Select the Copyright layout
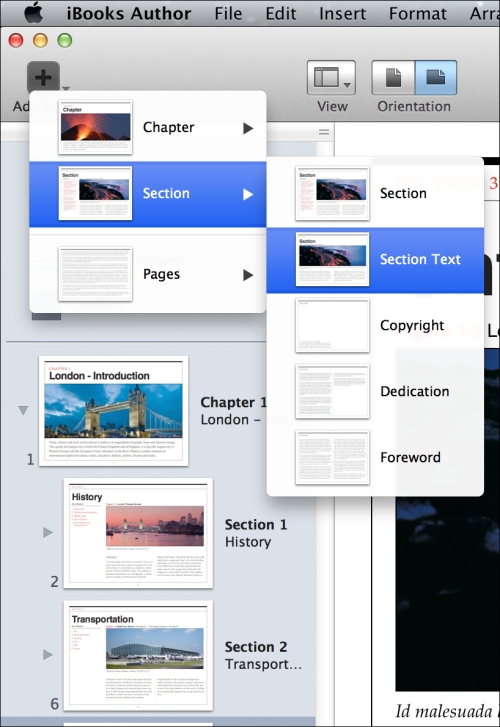This screenshot has height=727, width=500. pyautogui.click(x=375, y=325)
